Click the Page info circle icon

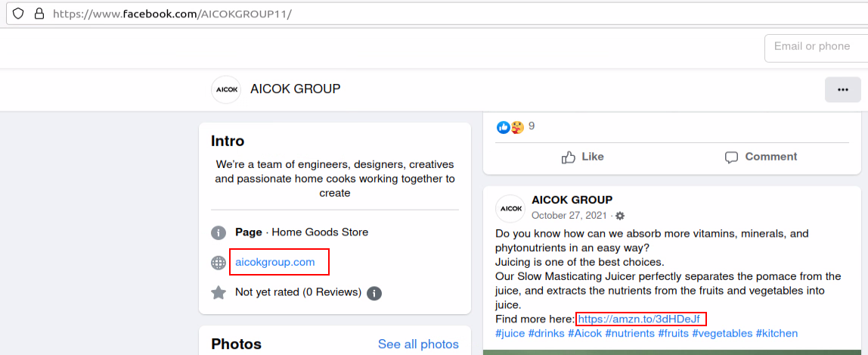pos(219,232)
